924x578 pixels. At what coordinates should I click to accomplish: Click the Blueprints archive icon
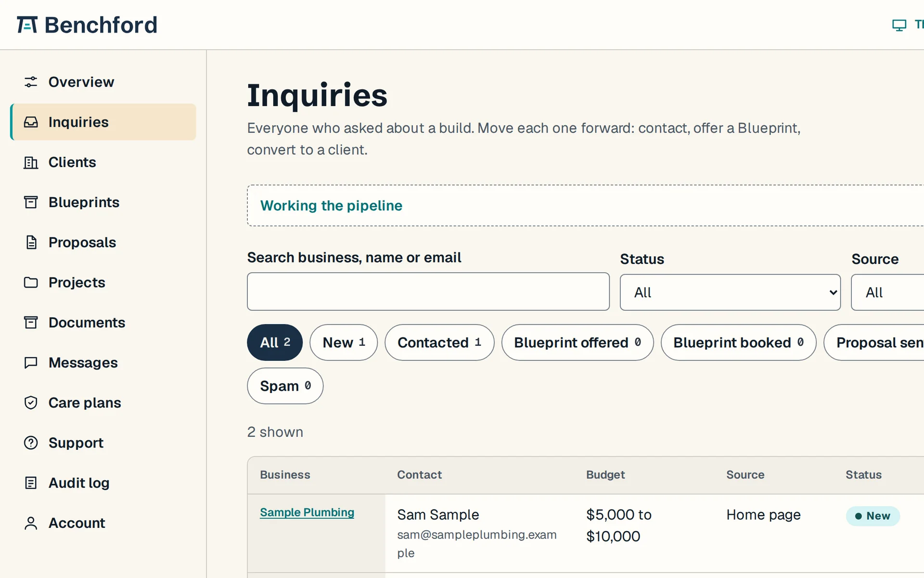click(x=31, y=202)
